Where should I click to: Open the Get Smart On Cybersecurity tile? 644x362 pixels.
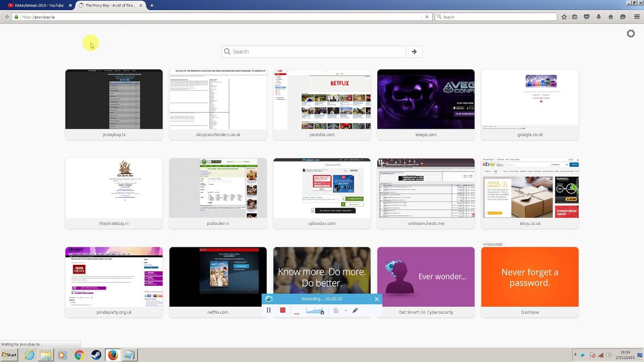pos(426,282)
